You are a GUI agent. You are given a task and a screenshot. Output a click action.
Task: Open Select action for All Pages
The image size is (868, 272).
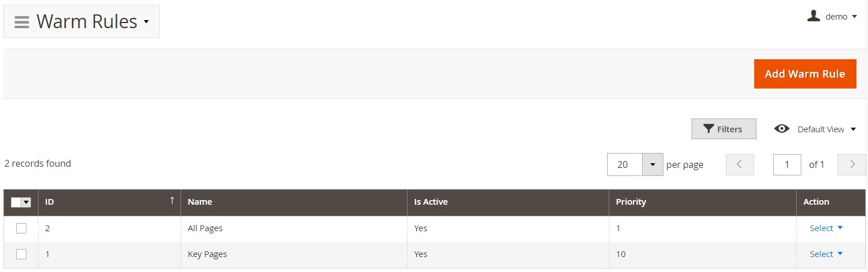826,228
